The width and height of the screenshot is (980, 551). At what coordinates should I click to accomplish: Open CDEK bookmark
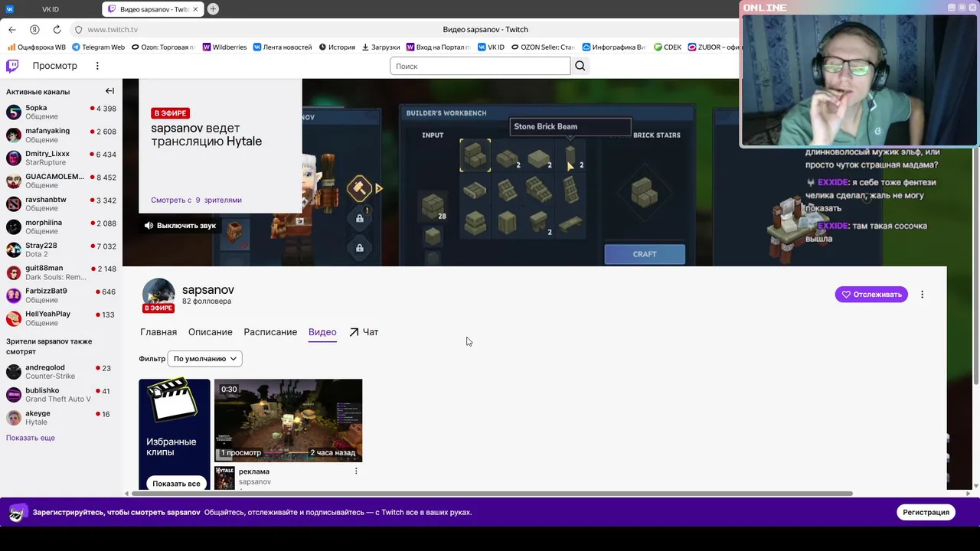coord(668,47)
